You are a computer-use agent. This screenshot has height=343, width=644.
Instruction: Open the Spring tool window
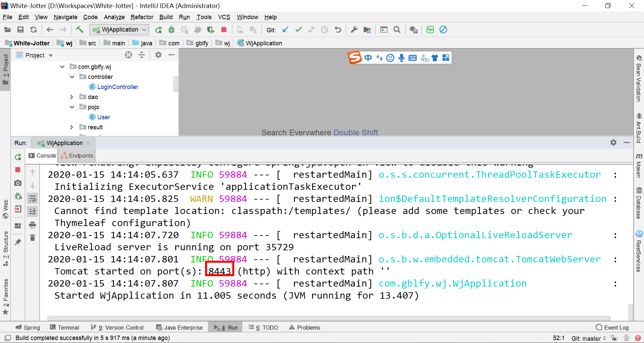(28, 328)
